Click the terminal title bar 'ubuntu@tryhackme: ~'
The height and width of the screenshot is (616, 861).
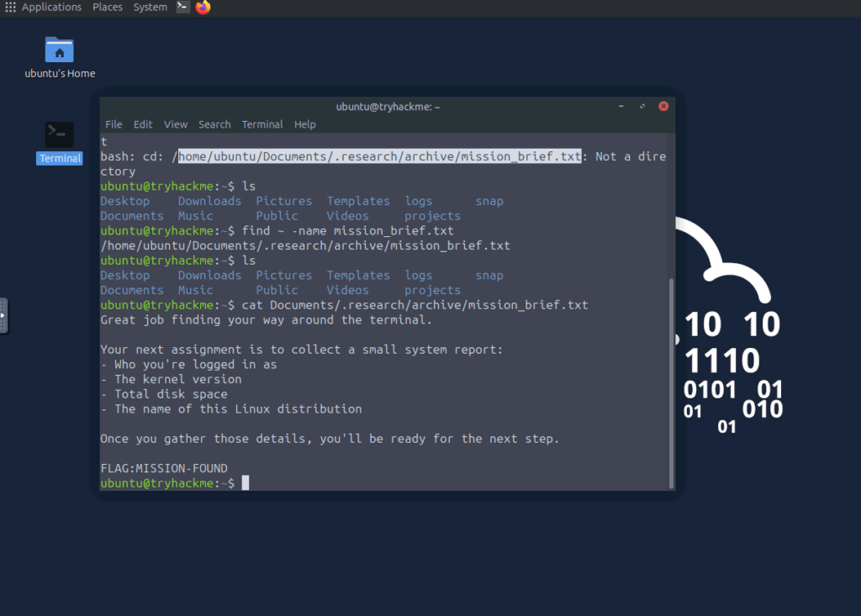(388, 107)
